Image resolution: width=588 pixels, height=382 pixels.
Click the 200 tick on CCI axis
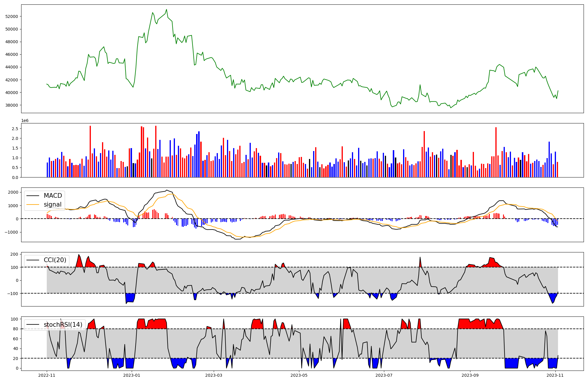[x=15, y=254]
